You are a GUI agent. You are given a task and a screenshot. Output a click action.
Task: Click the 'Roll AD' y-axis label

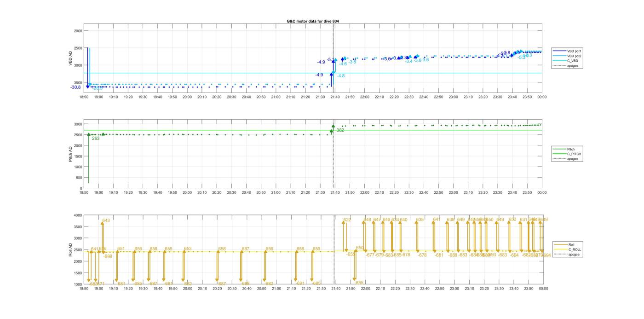[71, 249]
